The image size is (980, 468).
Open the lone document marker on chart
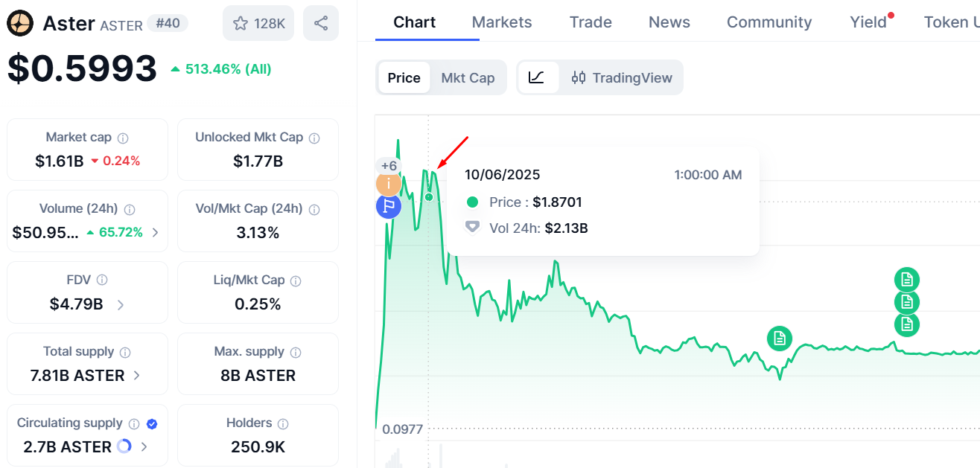tap(780, 339)
